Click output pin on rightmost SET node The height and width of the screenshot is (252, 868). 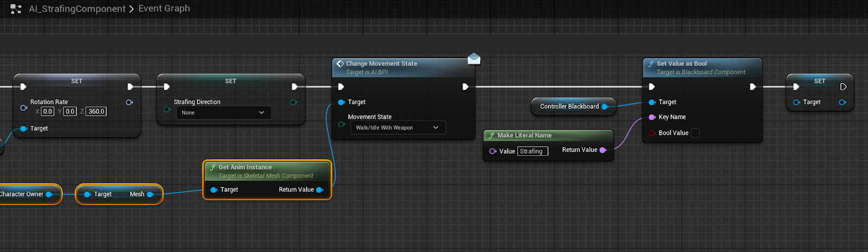click(x=843, y=102)
